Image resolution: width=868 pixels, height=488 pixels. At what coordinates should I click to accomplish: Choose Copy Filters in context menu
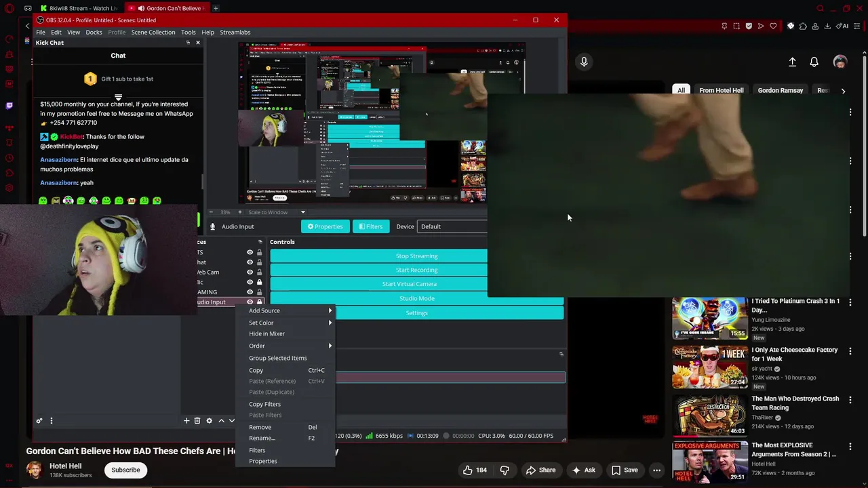[x=285, y=404]
